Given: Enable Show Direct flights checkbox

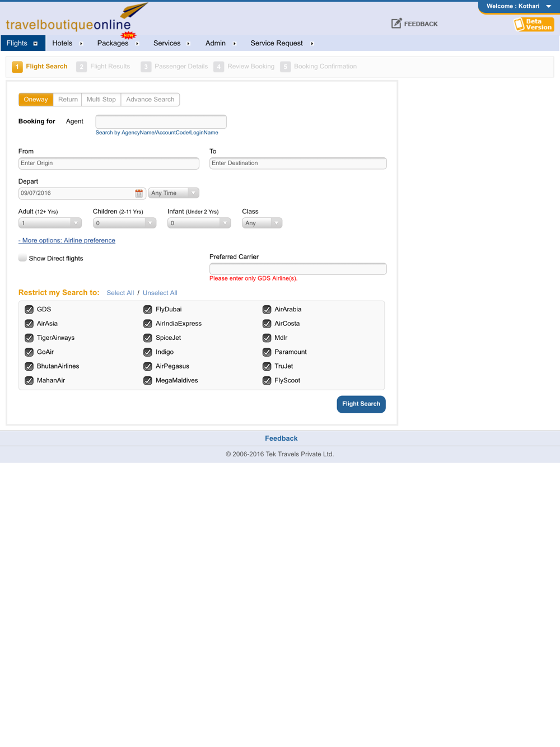Looking at the screenshot, I should pyautogui.click(x=22, y=258).
